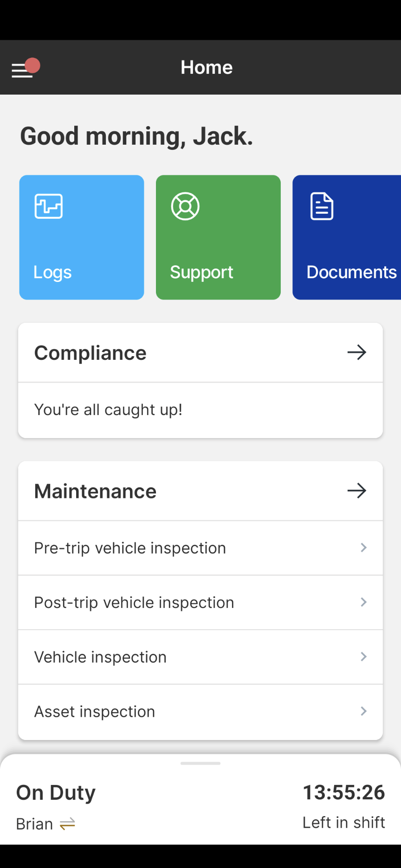
Task: Tap the Documents tile label
Action: pyautogui.click(x=351, y=272)
